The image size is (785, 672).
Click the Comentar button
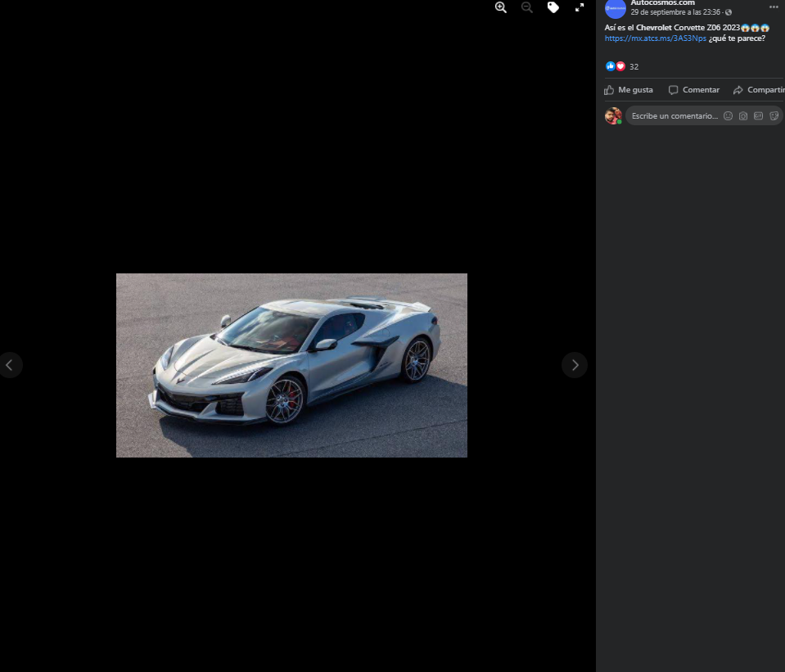694,90
